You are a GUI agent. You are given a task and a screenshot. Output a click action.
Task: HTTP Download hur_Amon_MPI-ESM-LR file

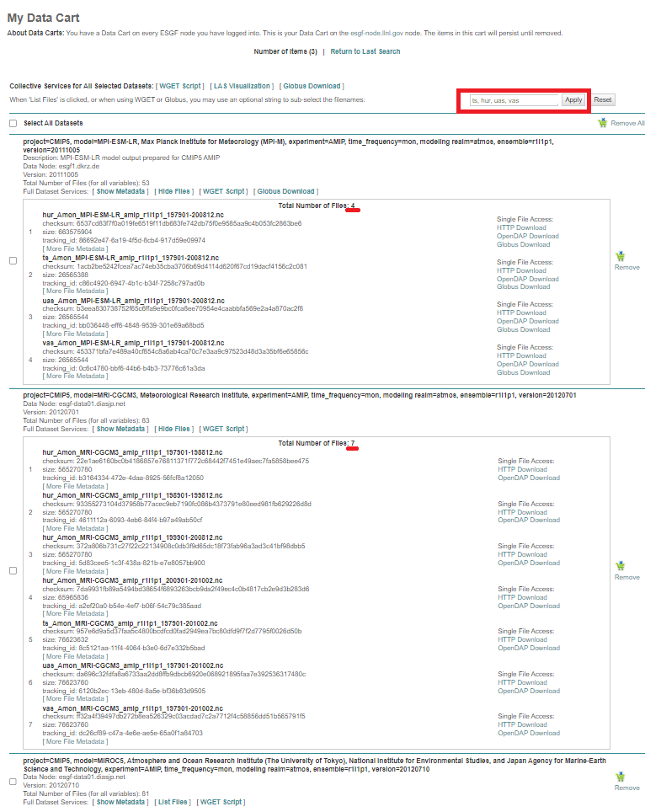coord(521,227)
